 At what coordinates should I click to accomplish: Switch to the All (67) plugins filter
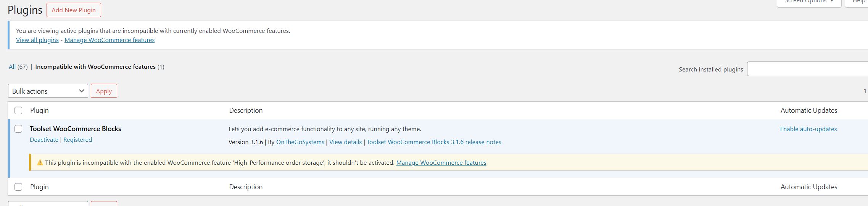[x=18, y=67]
